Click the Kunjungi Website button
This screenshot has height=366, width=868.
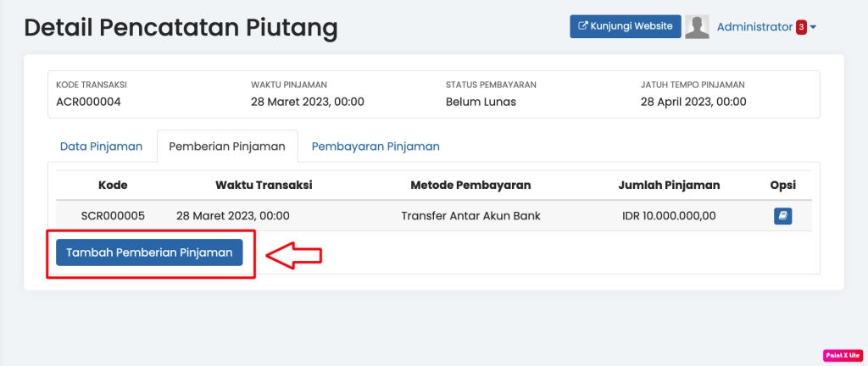626,26
